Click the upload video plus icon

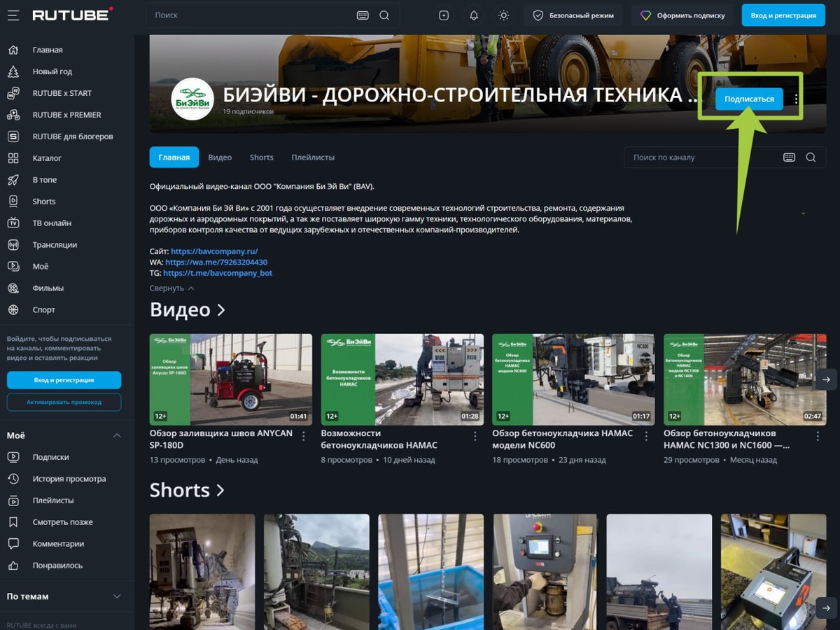444,15
